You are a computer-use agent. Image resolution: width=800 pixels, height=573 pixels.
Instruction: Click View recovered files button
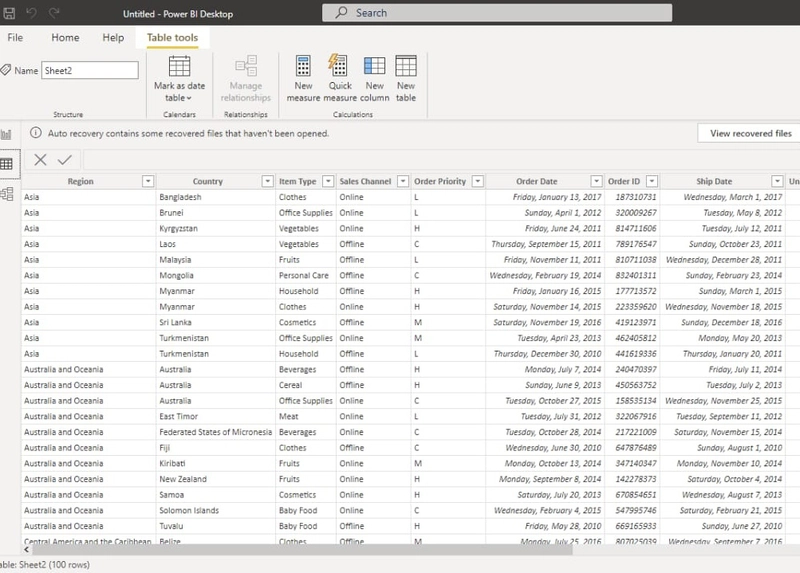(750, 133)
